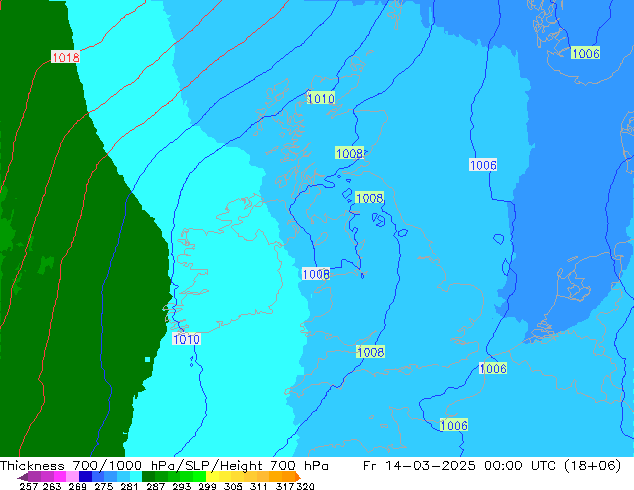Viewport: 634px width, 490px height.
Task: Click the red 1018 isobar label
Action: 65,57
